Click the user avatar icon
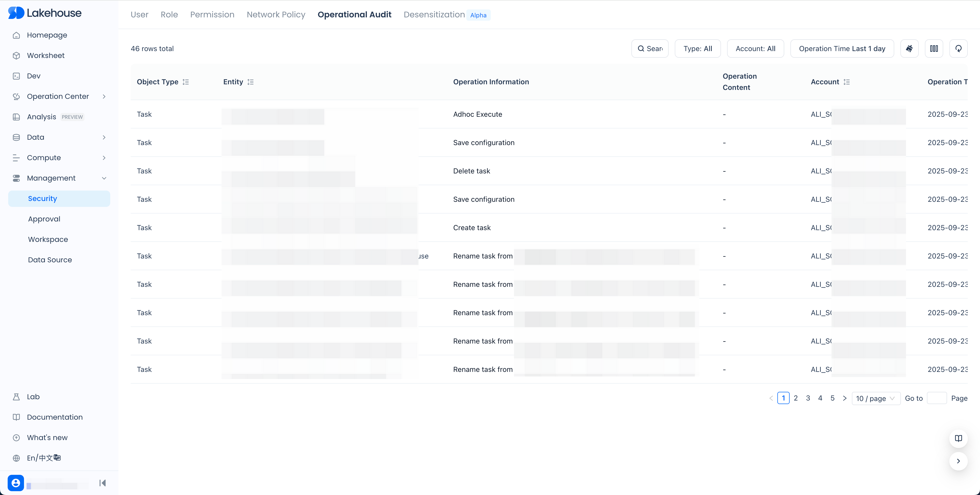The image size is (980, 495). (x=16, y=483)
